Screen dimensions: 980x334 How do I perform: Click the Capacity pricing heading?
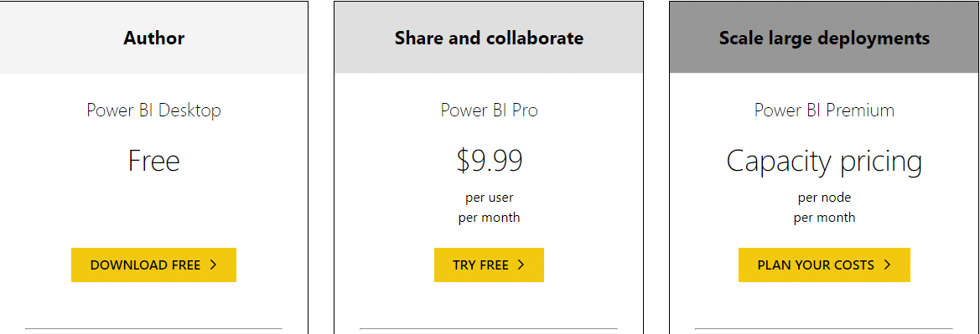point(824,162)
